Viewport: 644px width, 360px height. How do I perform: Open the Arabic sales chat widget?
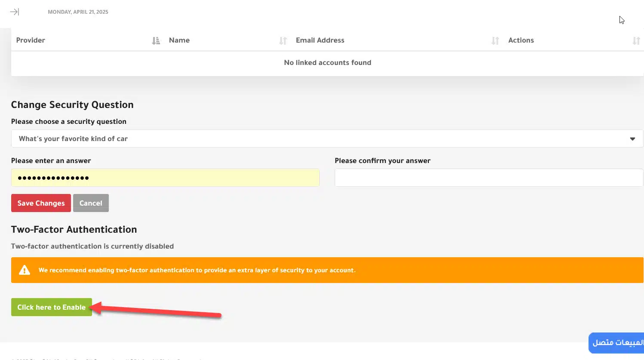(x=616, y=343)
